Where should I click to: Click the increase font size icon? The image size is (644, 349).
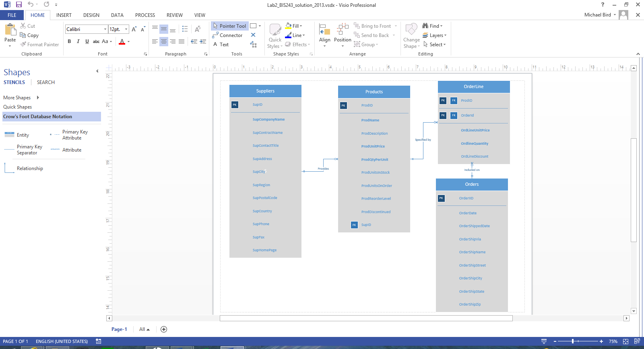(134, 29)
